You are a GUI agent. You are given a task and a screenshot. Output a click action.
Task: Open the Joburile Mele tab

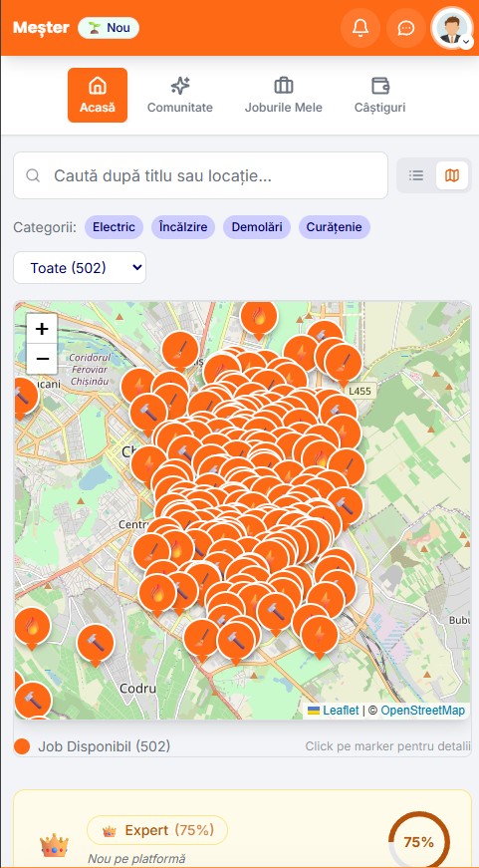[x=283, y=95]
